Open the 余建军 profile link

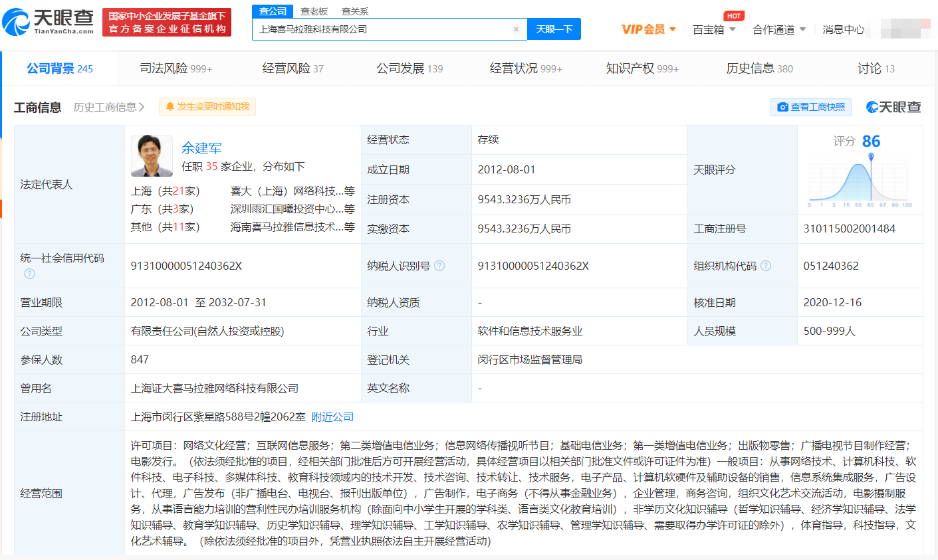201,148
